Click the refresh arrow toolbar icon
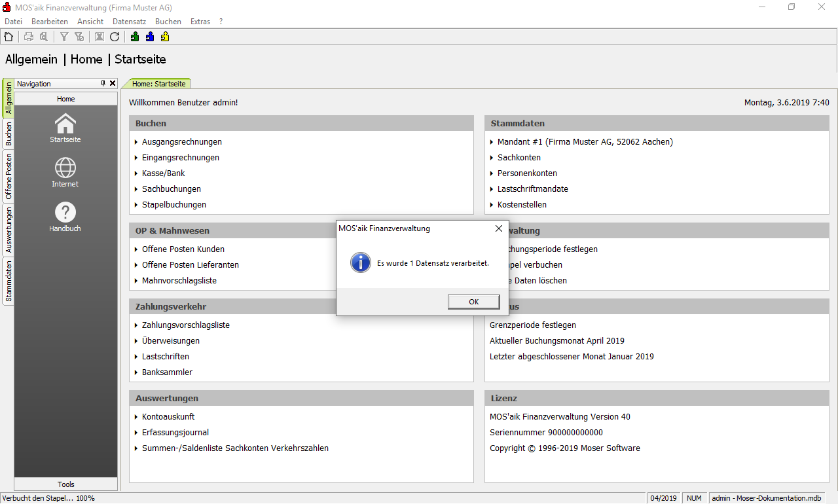The image size is (838, 504). [x=115, y=37]
